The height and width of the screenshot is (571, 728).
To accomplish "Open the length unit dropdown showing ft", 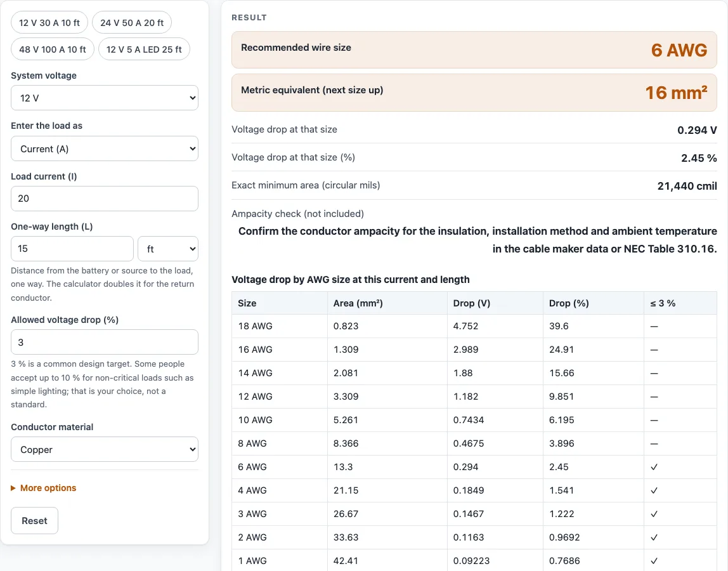I will [x=168, y=249].
